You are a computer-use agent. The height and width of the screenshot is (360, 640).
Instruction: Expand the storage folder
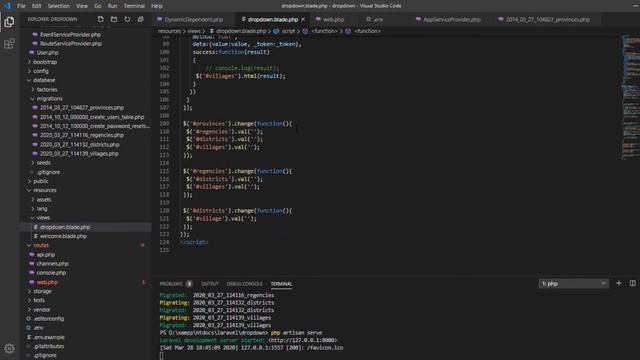coord(42,291)
